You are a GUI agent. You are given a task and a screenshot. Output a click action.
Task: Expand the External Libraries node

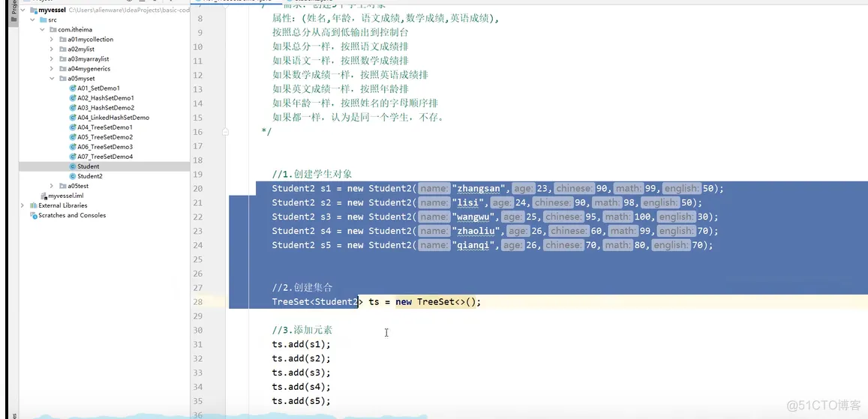pyautogui.click(x=23, y=205)
